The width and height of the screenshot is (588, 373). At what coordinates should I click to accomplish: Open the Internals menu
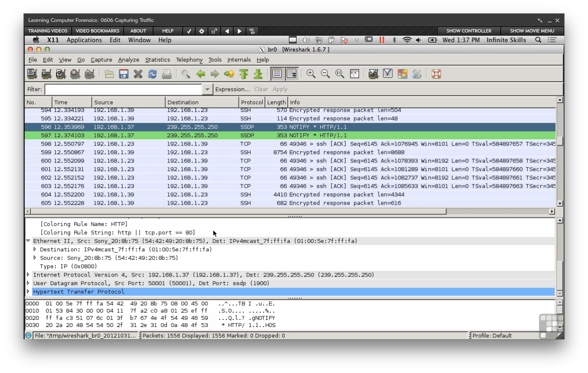239,60
